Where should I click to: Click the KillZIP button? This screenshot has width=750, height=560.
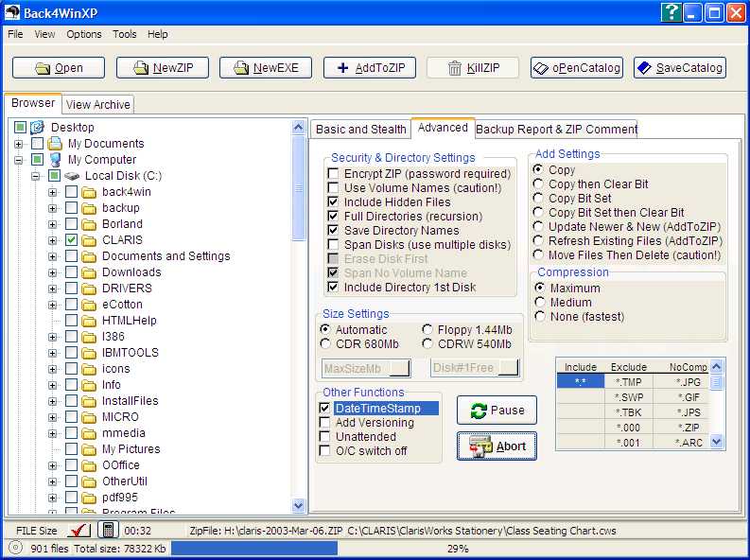(x=473, y=68)
